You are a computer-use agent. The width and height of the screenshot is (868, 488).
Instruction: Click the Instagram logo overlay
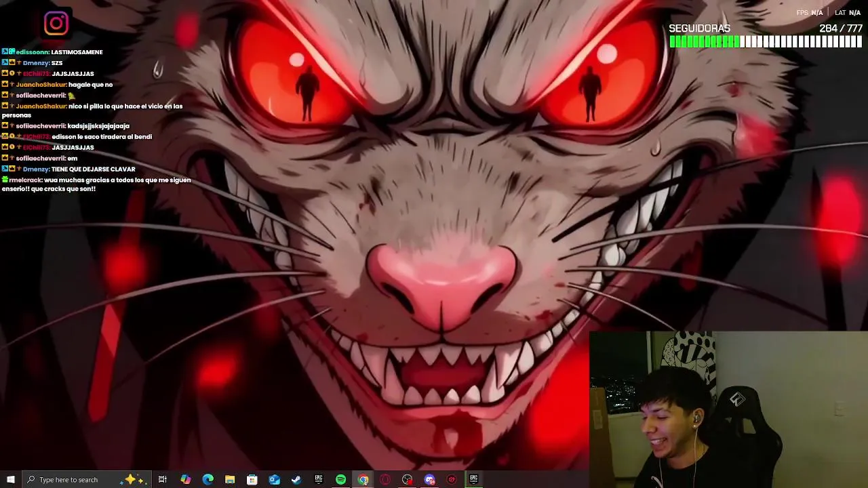[56, 24]
